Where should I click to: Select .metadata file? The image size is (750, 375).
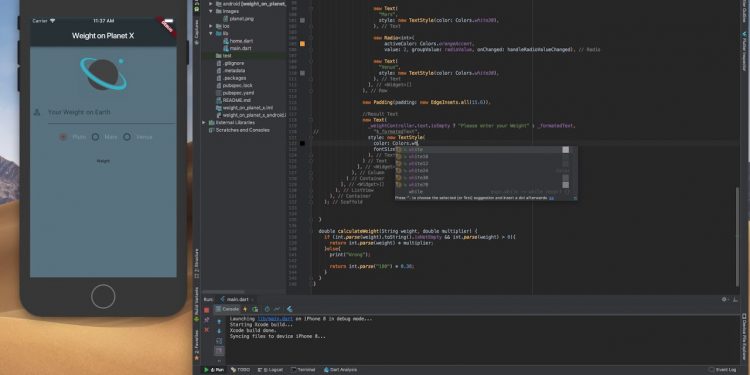pyautogui.click(x=234, y=71)
